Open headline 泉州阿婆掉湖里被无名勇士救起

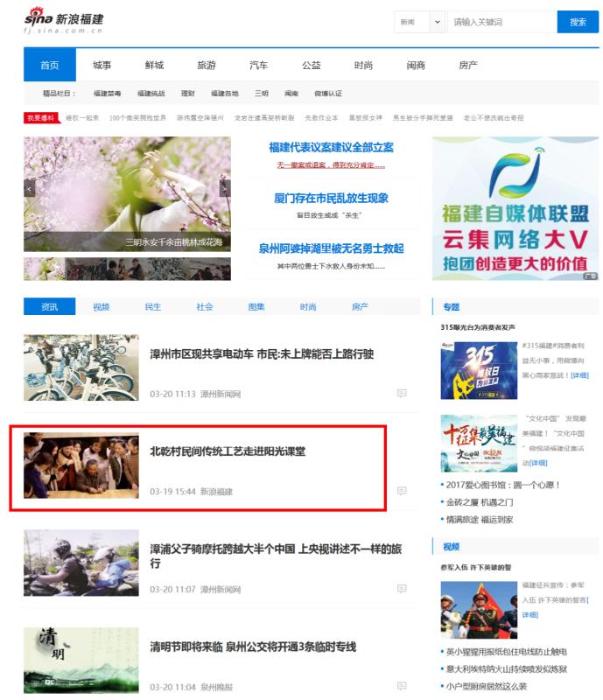point(331,248)
